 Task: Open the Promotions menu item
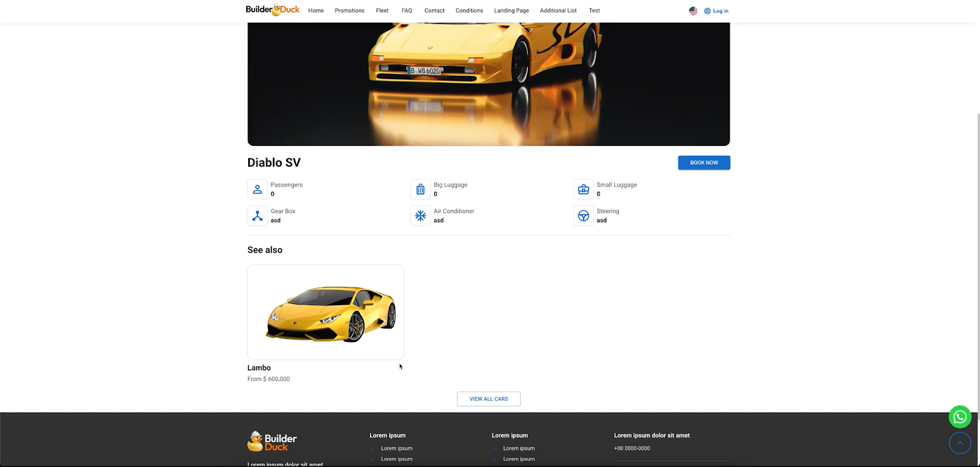349,10
